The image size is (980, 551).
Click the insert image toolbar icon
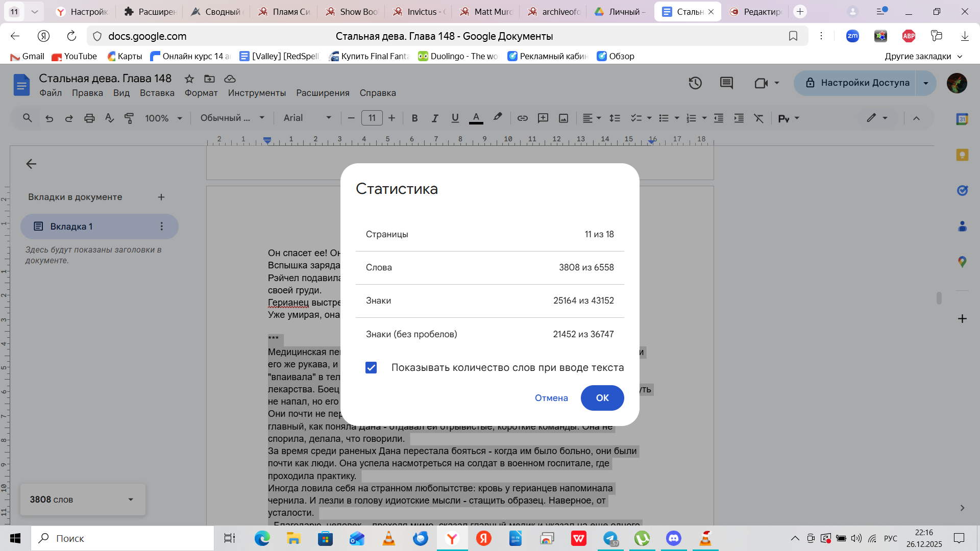tap(563, 118)
